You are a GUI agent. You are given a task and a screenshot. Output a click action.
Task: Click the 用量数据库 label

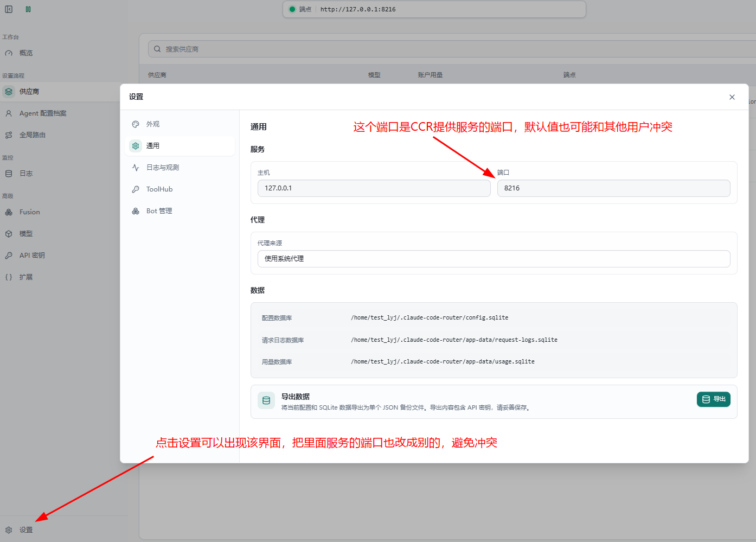click(x=277, y=362)
